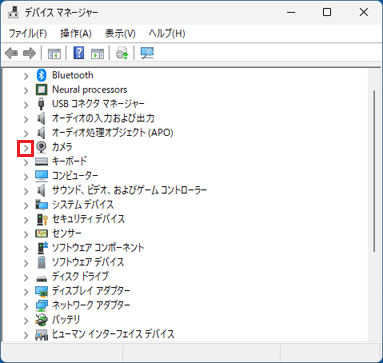Click the Neural processors chip icon
This screenshot has width=383, height=363.
[41, 90]
